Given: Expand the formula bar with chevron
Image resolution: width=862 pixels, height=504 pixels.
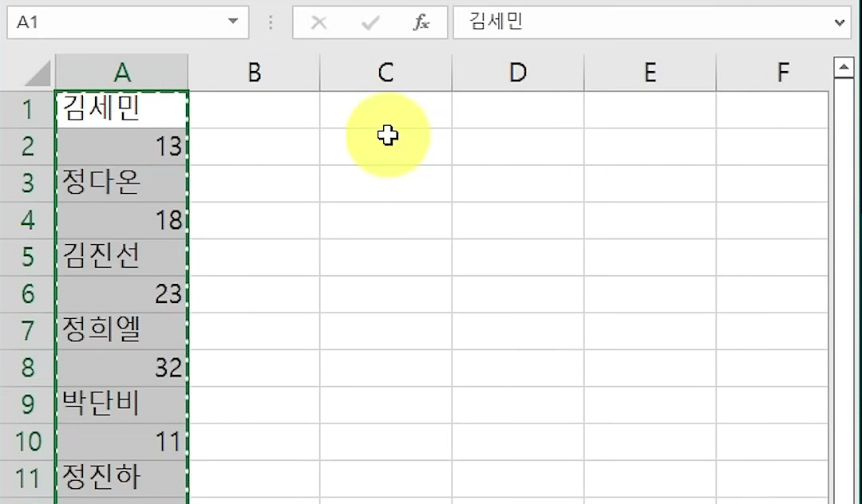Looking at the screenshot, I should 839,22.
